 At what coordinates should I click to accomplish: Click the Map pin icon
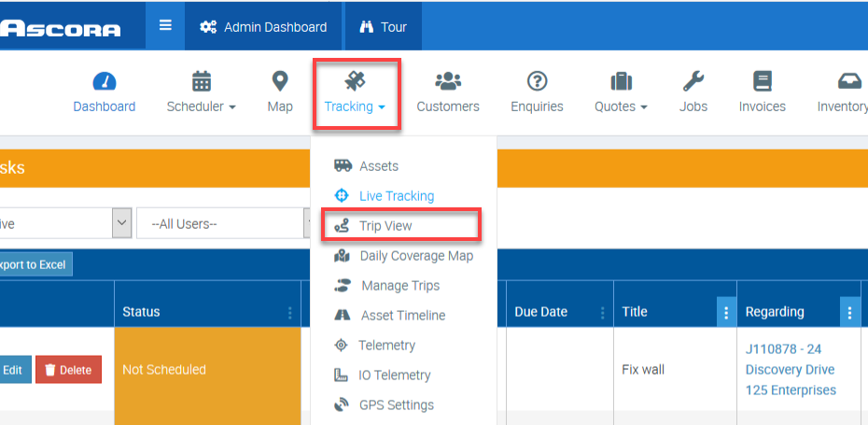(280, 81)
